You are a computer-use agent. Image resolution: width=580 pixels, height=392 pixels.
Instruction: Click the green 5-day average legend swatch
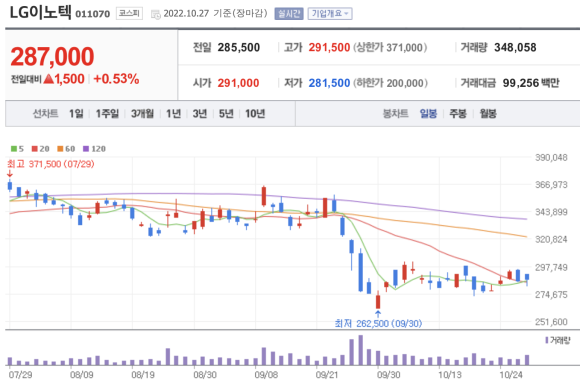tap(14, 149)
